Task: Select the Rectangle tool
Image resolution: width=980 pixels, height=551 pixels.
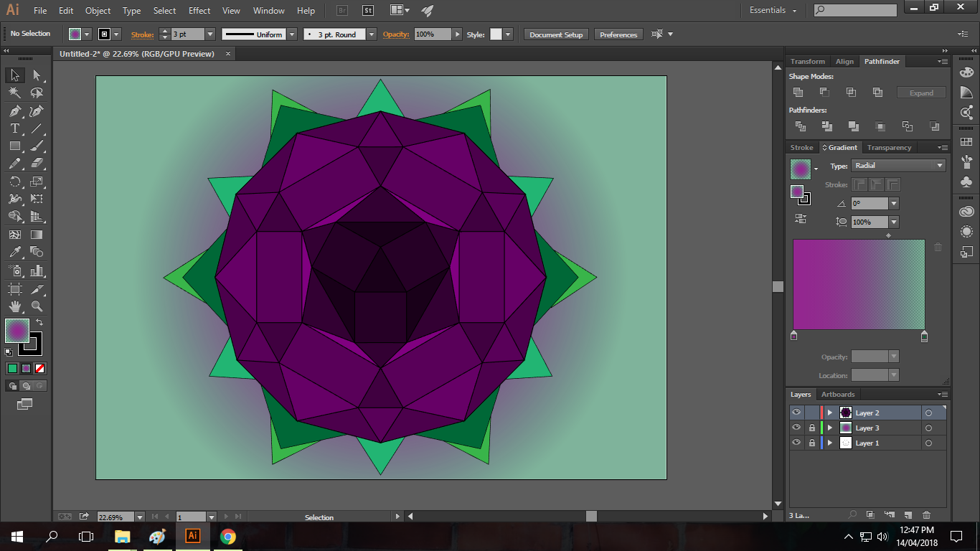Action: click(x=15, y=146)
